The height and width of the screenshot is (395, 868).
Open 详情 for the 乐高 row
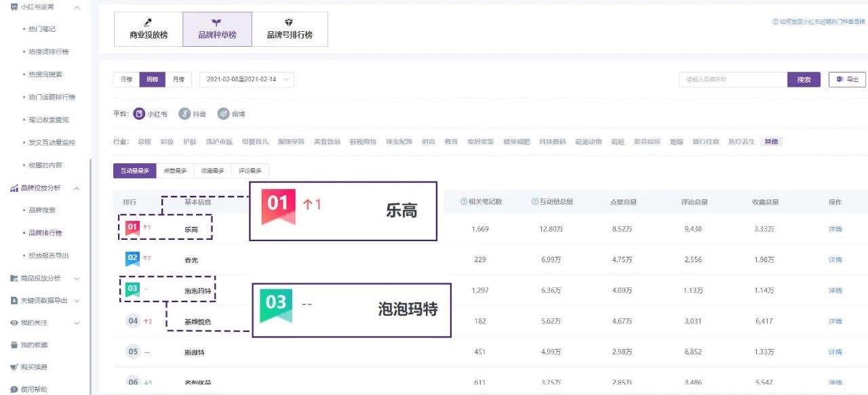point(835,229)
